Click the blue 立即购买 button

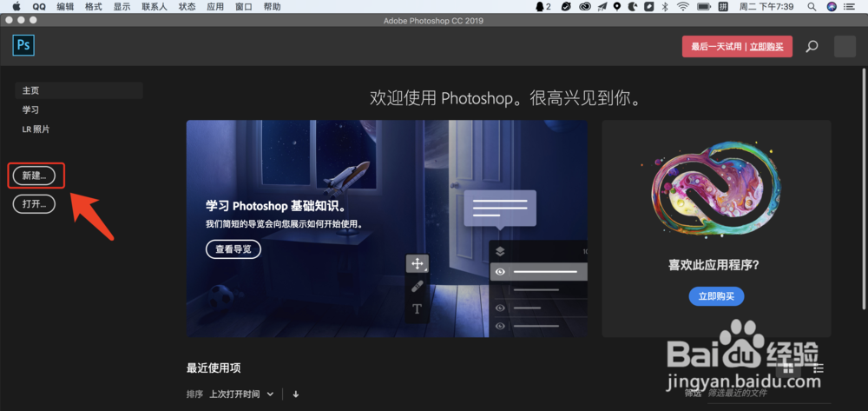[716, 296]
